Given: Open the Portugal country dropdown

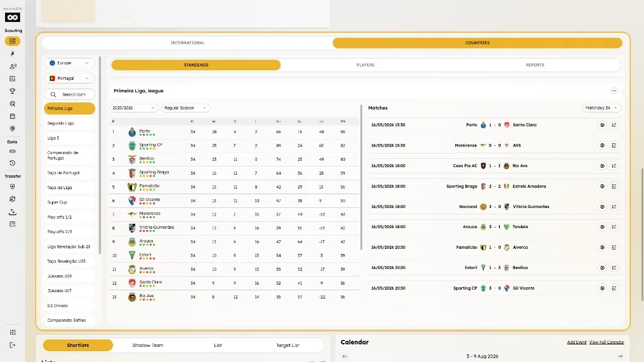Looking at the screenshot, I should (69, 79).
